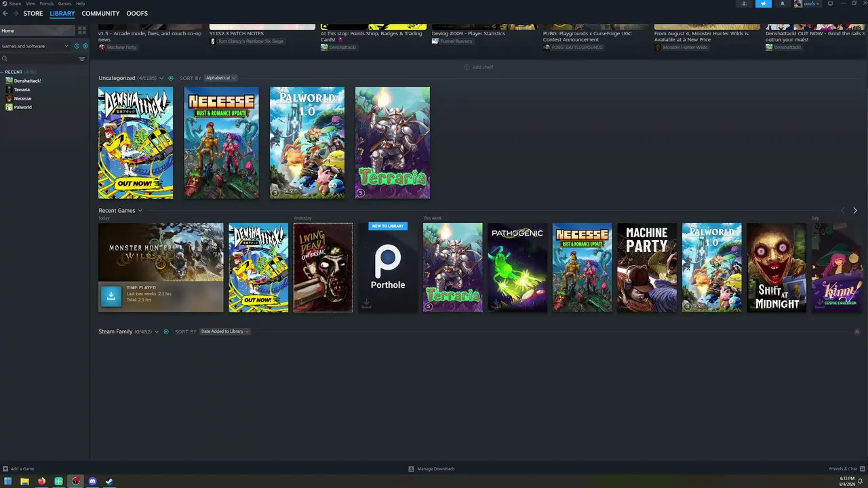Toggle the recent activity clock filter
This screenshot has height=488, width=868.
[77, 46]
